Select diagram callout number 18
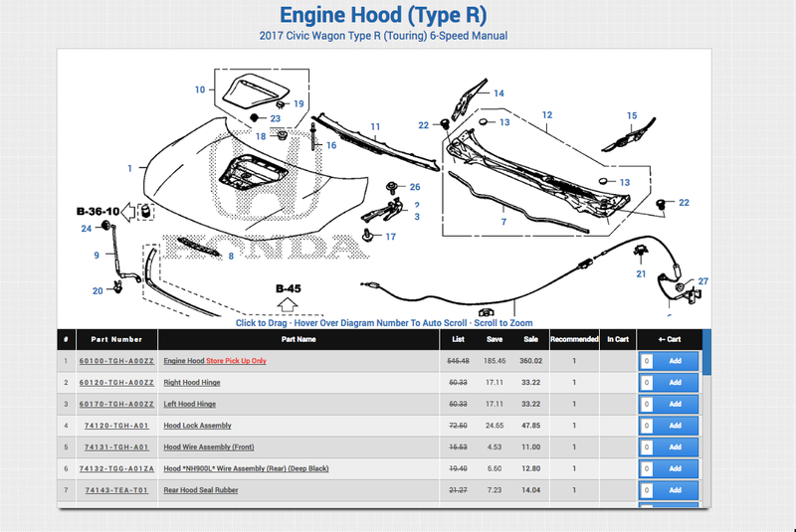 pos(261,136)
